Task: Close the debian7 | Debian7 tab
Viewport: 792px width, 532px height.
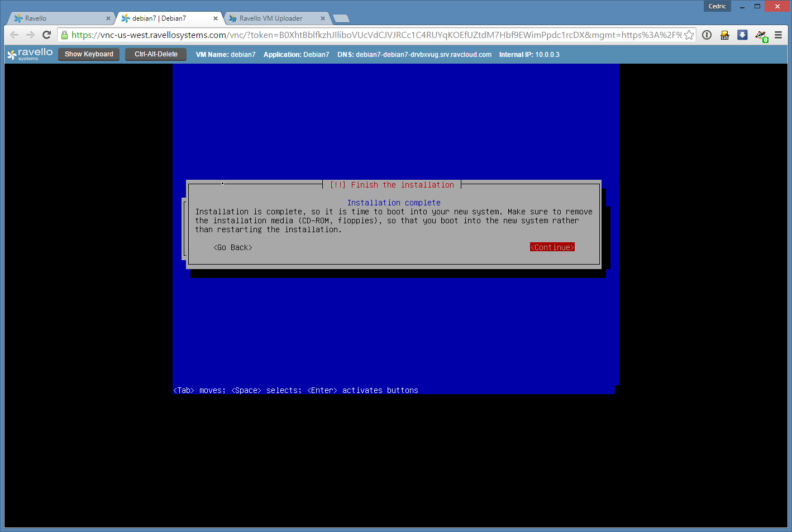Action: [216, 18]
